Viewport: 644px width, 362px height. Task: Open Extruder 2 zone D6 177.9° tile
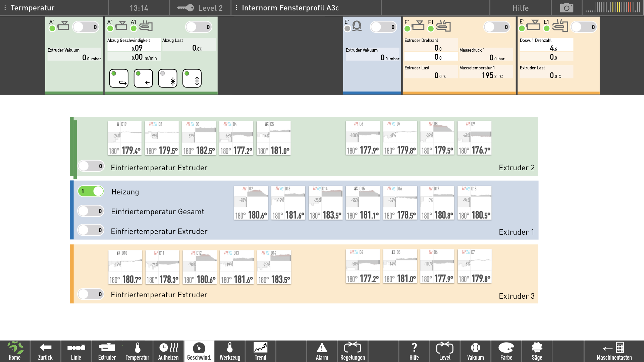pos(363,138)
